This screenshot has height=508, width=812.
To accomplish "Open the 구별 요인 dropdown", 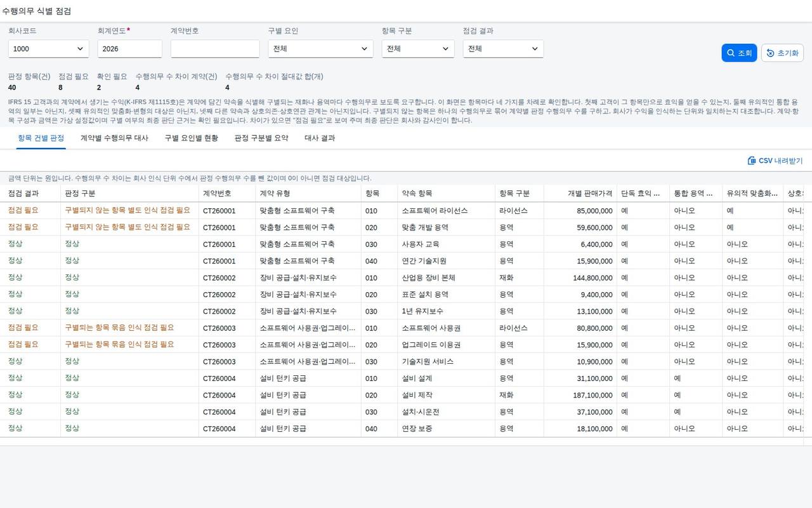I will (x=320, y=49).
